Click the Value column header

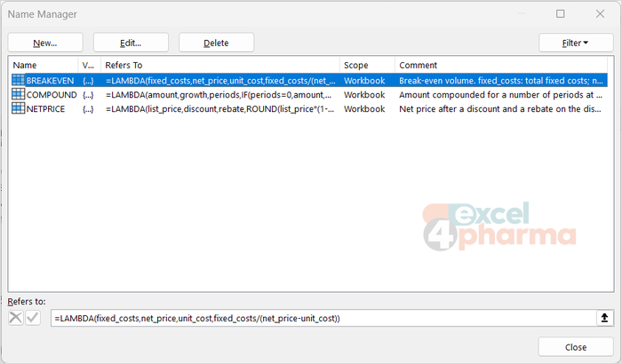tap(90, 65)
